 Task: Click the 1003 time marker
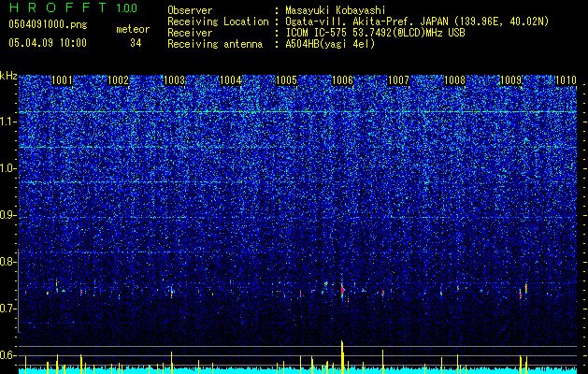[175, 80]
